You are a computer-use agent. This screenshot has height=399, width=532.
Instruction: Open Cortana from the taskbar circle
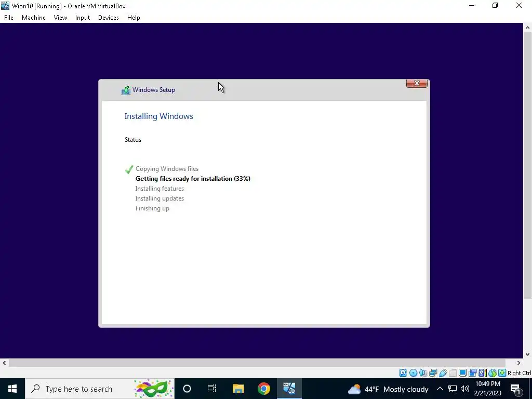(187, 389)
